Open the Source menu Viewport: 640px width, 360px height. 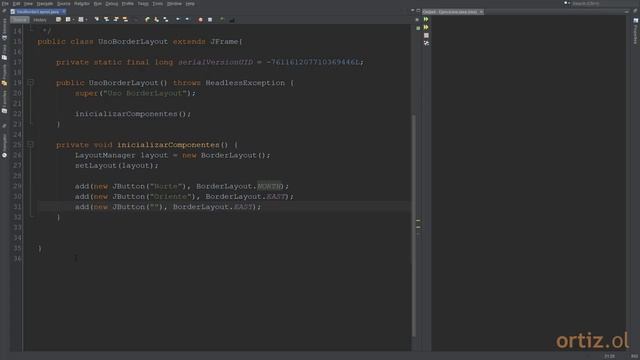pyautogui.click(x=64, y=4)
